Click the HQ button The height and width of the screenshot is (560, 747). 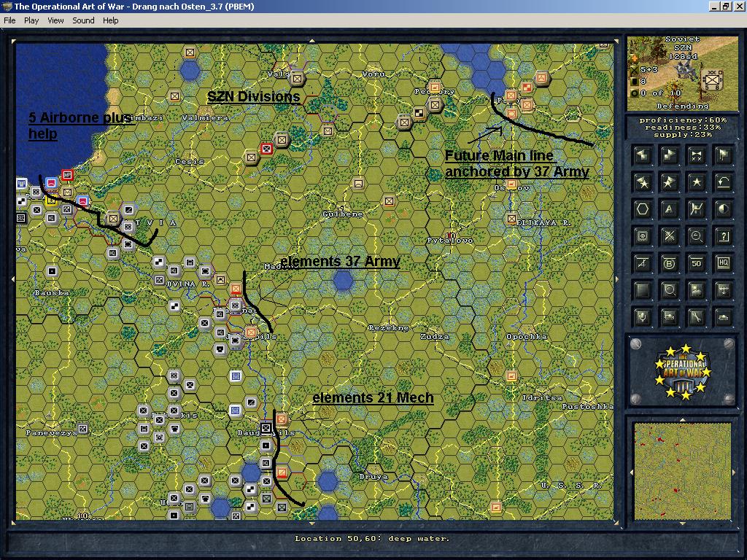723,263
